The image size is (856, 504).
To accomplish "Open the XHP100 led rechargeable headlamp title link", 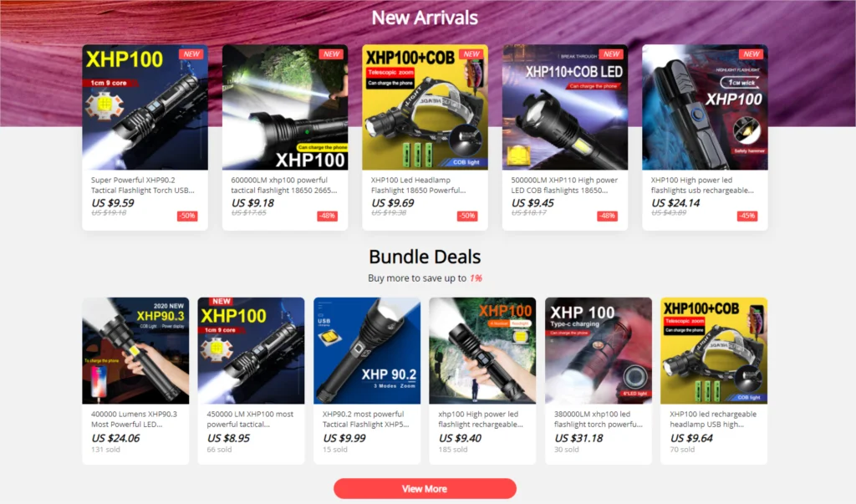I will [x=713, y=420].
